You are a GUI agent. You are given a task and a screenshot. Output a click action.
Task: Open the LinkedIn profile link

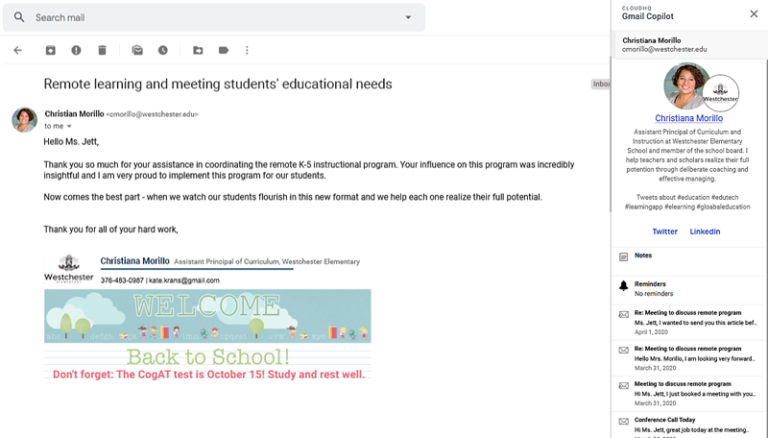pyautogui.click(x=705, y=231)
